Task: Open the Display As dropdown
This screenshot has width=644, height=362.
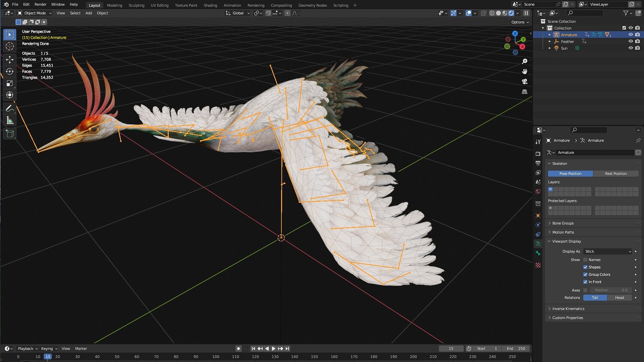Action: [x=608, y=251]
